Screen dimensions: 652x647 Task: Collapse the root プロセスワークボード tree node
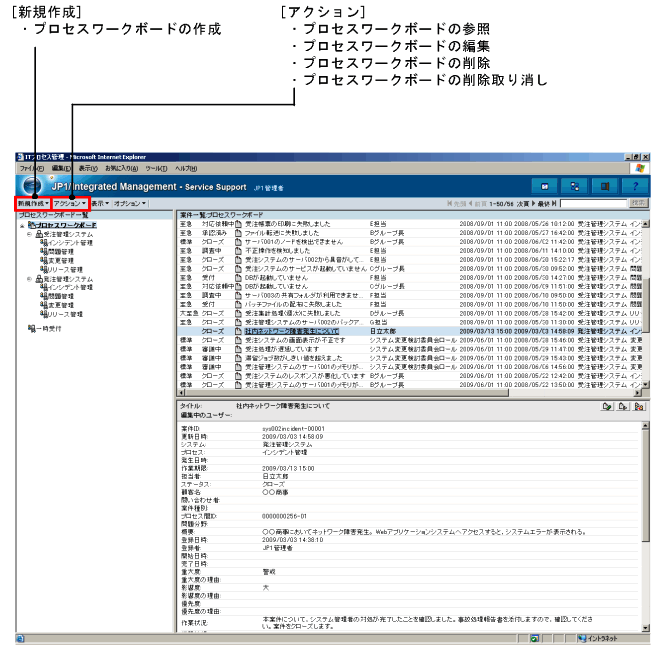pos(22,225)
